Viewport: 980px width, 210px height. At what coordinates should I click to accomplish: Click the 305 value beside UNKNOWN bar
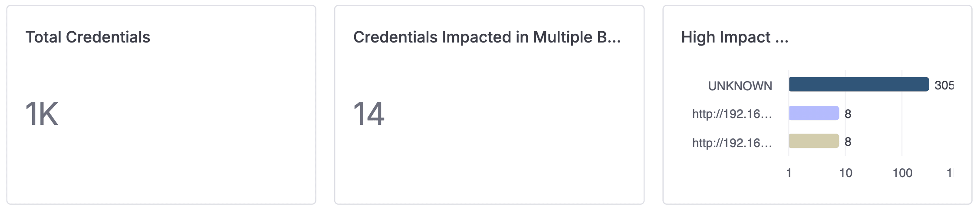coord(944,85)
